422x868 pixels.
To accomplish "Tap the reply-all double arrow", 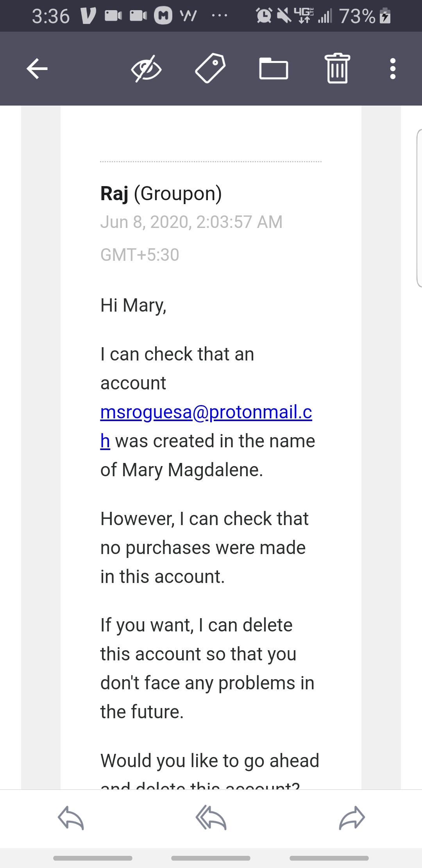I will 211,817.
